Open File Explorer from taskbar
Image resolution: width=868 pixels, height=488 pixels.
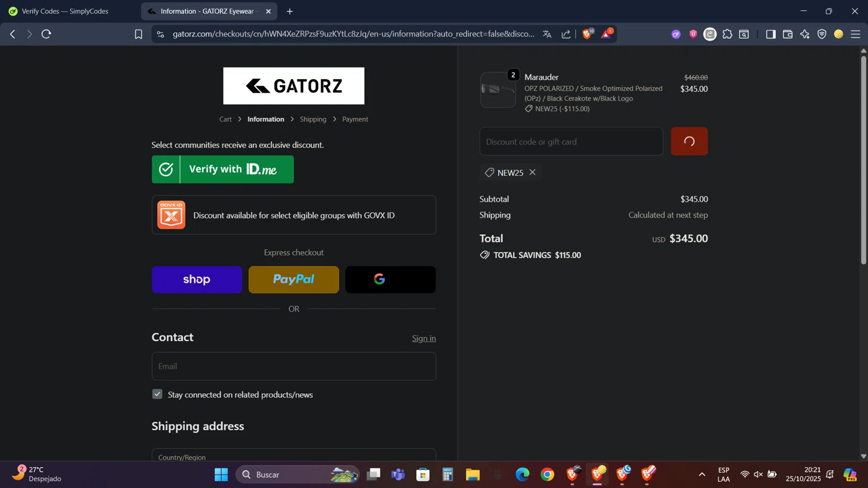pyautogui.click(x=473, y=475)
